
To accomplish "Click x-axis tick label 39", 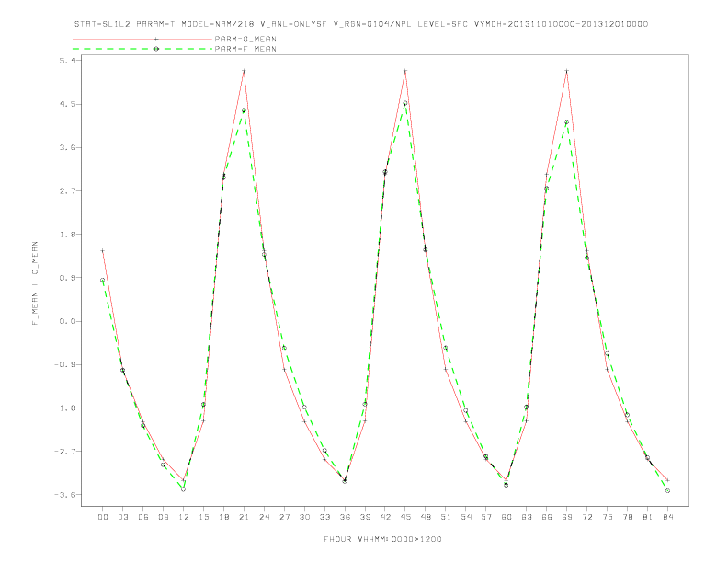I will (365, 517).
